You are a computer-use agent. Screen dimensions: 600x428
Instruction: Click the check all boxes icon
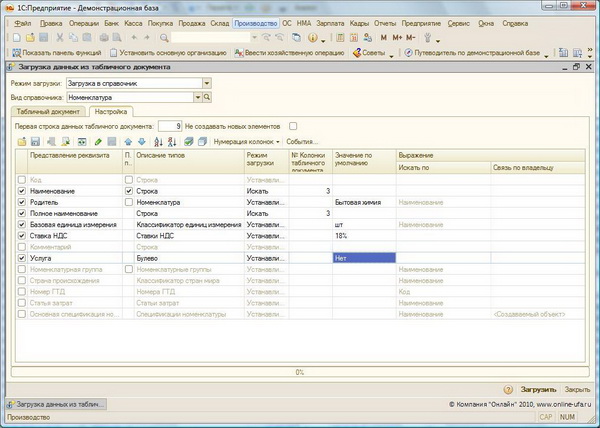[189, 142]
